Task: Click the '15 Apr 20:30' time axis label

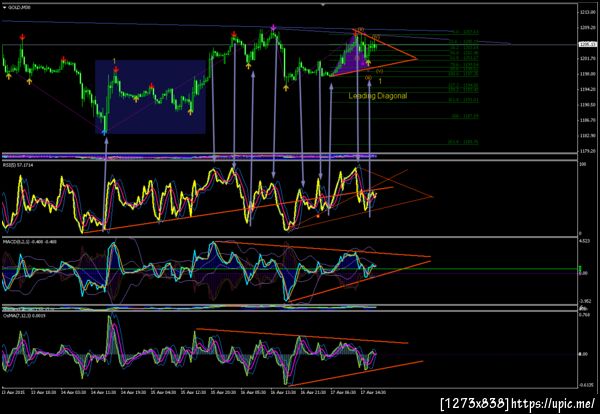Action: 221,392
